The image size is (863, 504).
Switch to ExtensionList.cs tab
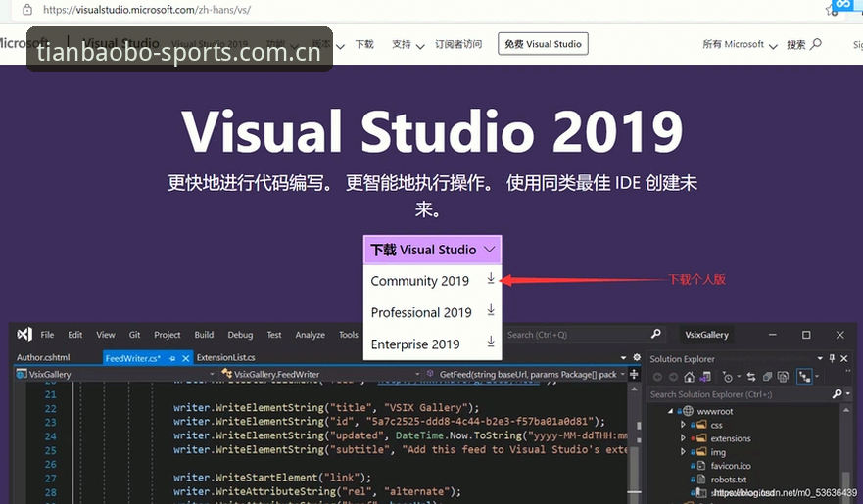click(x=225, y=358)
